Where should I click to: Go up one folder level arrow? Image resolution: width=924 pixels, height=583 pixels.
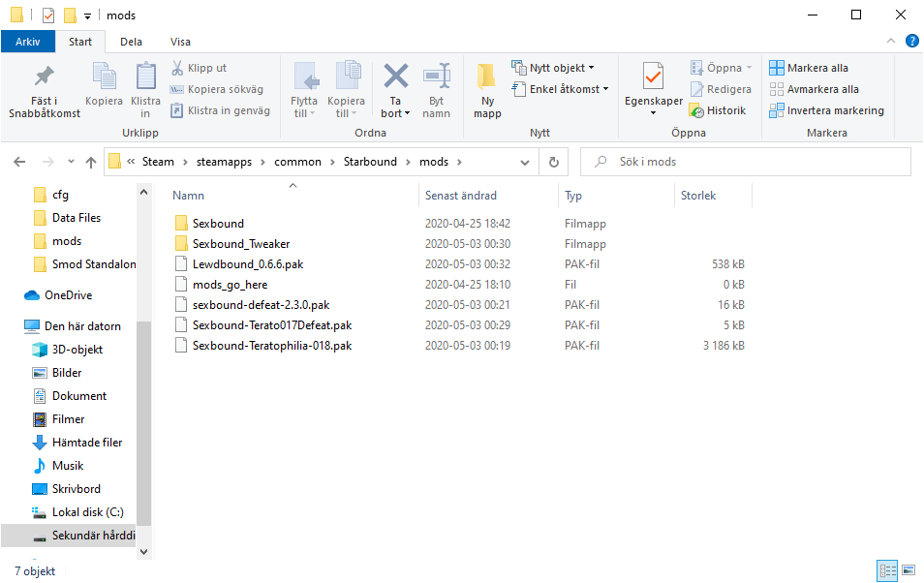coord(91,162)
